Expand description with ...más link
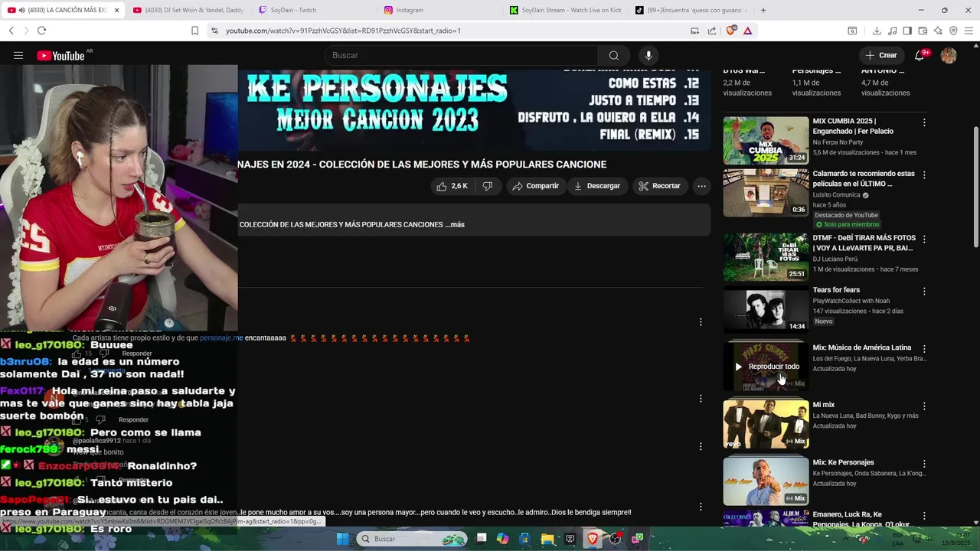 (455, 224)
